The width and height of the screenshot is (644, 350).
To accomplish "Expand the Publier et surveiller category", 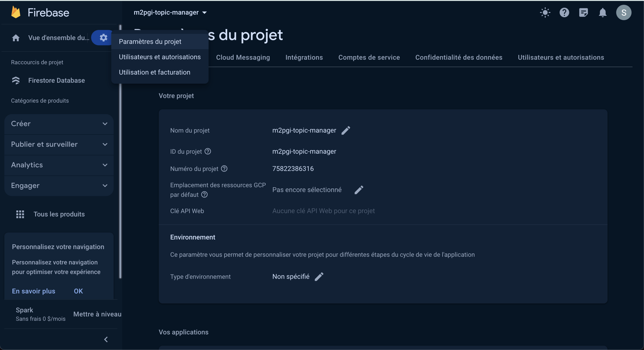I will click(x=59, y=144).
